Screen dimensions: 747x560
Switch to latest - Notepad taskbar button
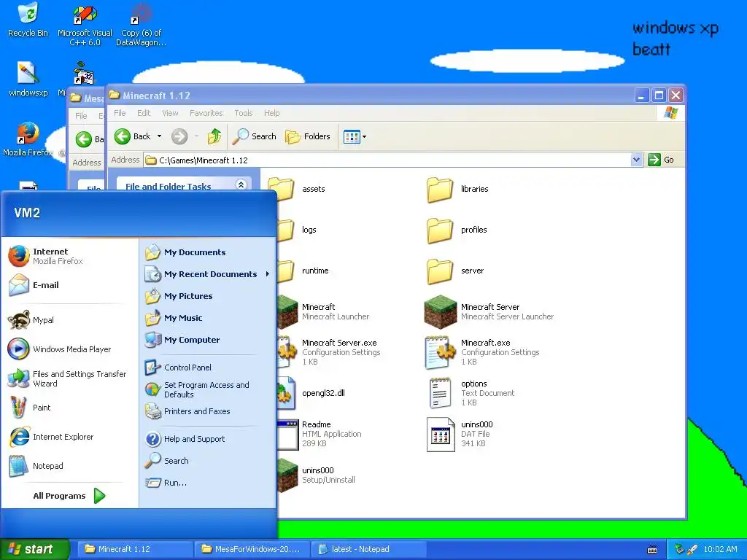[x=370, y=549]
